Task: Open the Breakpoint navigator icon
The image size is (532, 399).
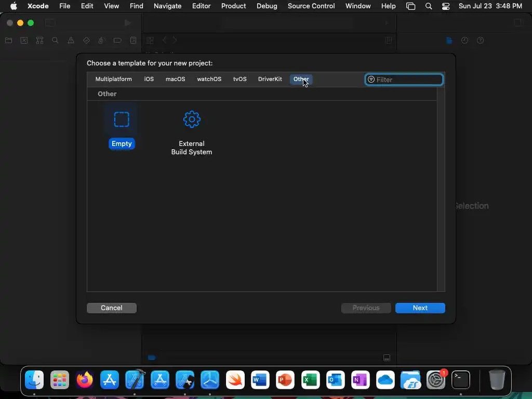Action: point(117,41)
